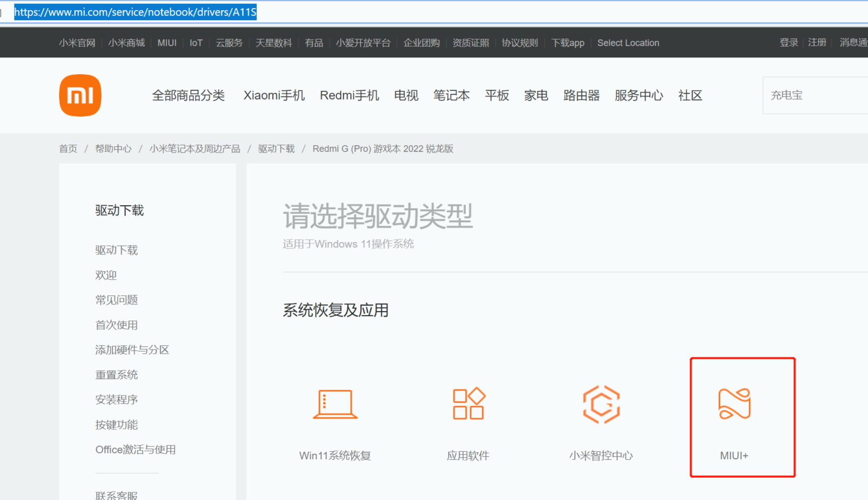Image resolution: width=868 pixels, height=500 pixels.
Task: Click 适用于Windows 11操作系统 subtitle
Action: (348, 244)
